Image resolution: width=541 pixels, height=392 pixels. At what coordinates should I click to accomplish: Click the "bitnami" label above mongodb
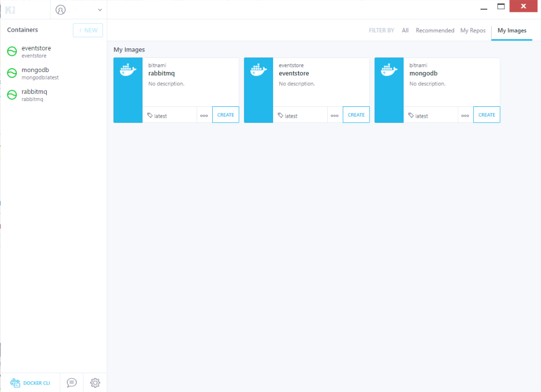(x=418, y=65)
